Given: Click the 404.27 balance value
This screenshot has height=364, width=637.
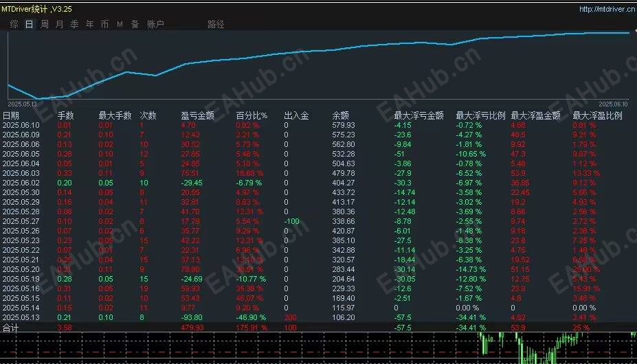Looking at the screenshot, I should click(344, 183).
